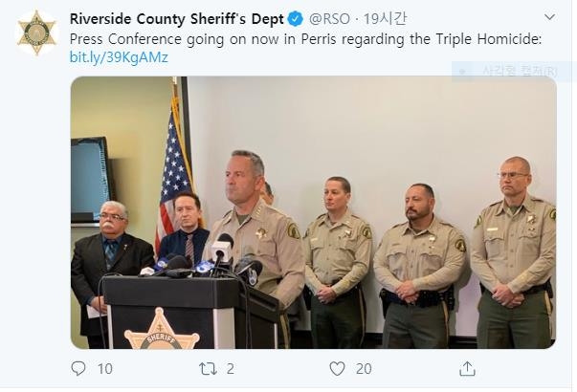Open the share tweet upload icon
Screen dimensions: 577x392
(x=467, y=368)
